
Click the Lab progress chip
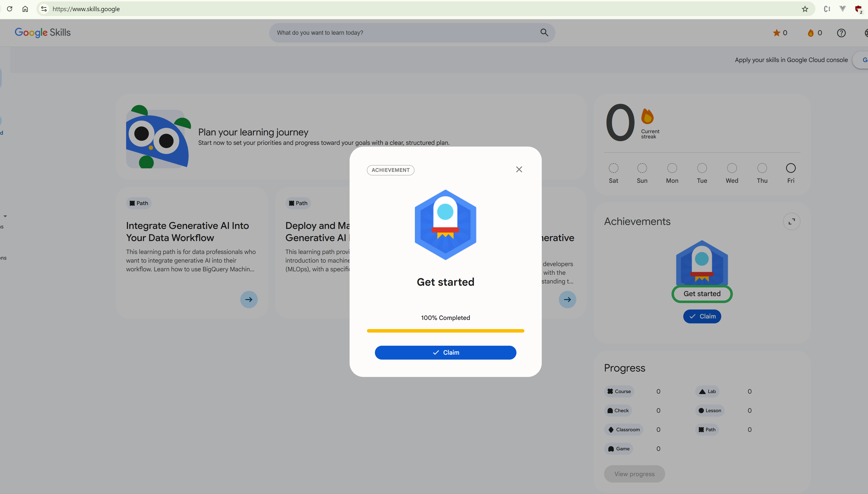707,391
